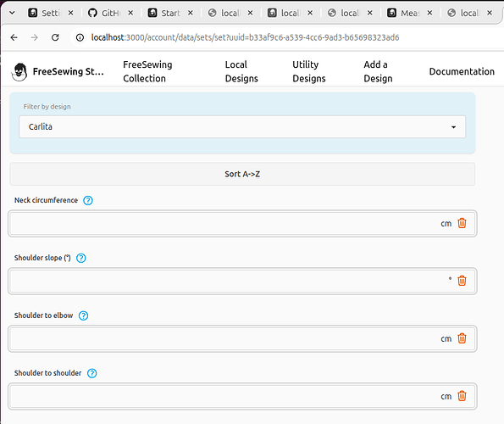Image resolution: width=504 pixels, height=424 pixels.
Task: Open the Utility Designs menu
Action: [x=309, y=71]
